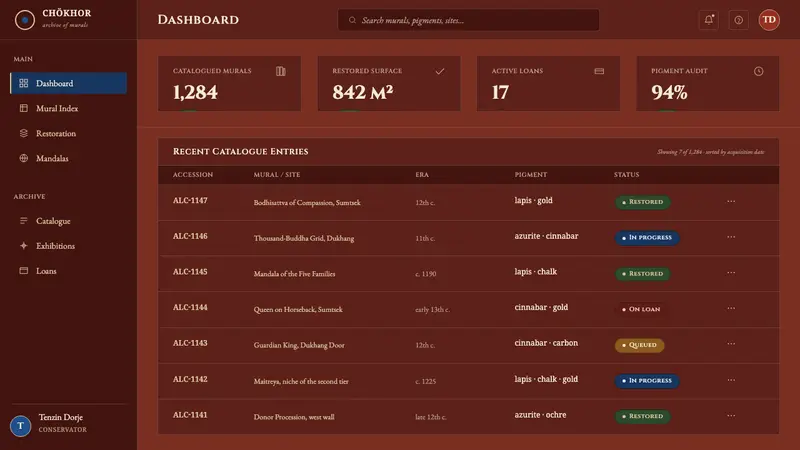This screenshot has height=450, width=800.
Task: Click the search magnifier icon
Action: coord(352,20)
